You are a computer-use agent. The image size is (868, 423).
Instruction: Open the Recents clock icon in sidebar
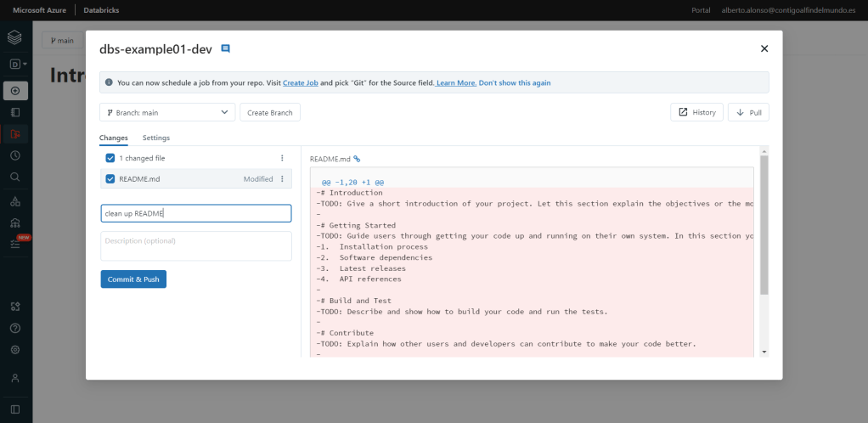click(x=15, y=155)
